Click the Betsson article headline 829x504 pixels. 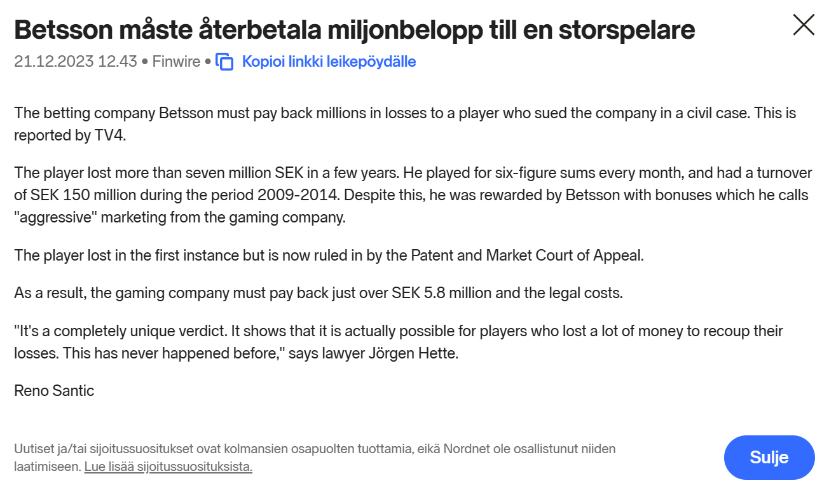[x=355, y=29]
